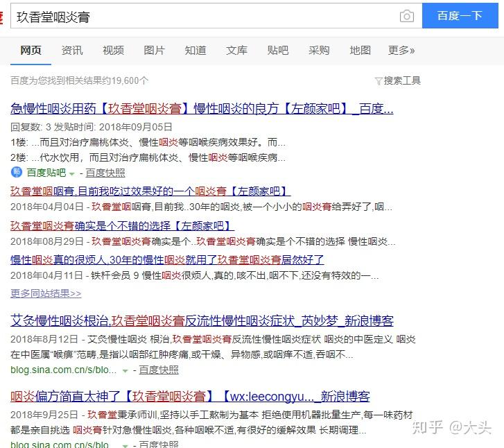Click snippet dated 2018年8月12日
The width and height of the screenshot is (504, 448).
(x=213, y=347)
